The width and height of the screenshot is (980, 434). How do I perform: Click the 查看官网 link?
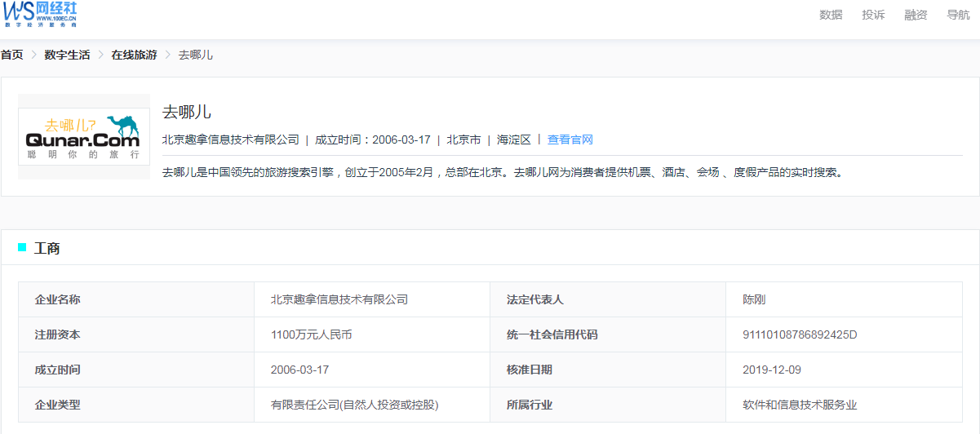(570, 139)
